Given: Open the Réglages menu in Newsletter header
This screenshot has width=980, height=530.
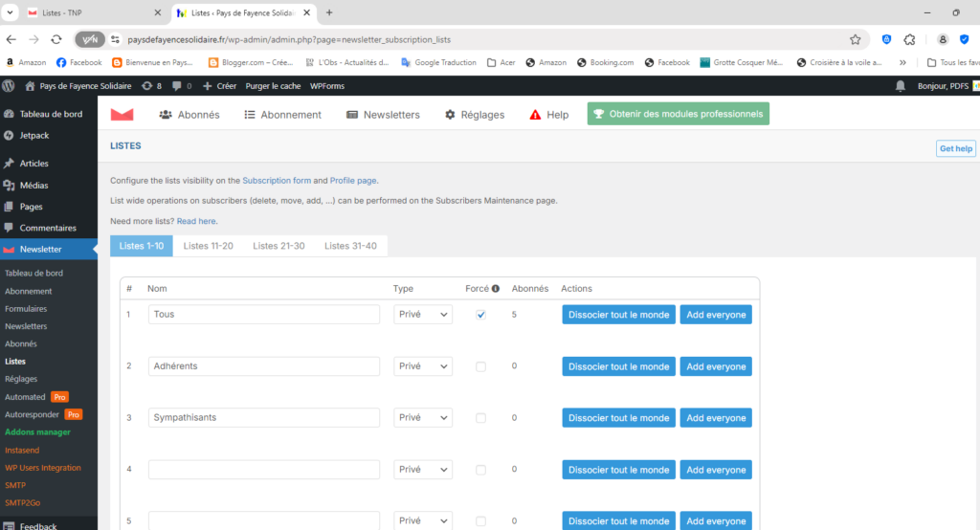Looking at the screenshot, I should pos(475,115).
